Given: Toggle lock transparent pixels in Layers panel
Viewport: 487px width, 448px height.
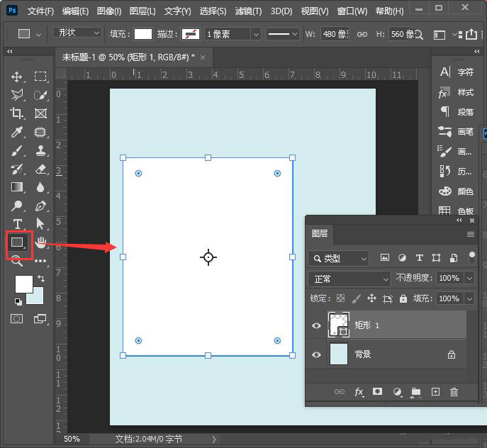Looking at the screenshot, I should (x=340, y=299).
